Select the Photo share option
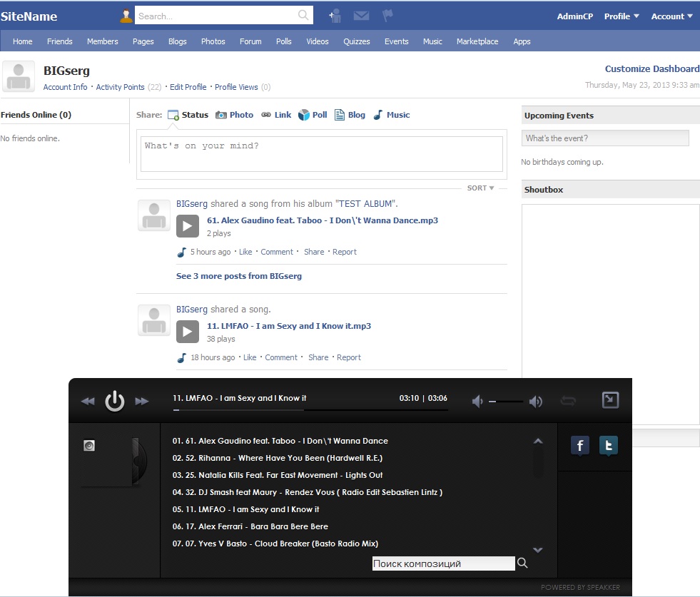 pos(234,115)
